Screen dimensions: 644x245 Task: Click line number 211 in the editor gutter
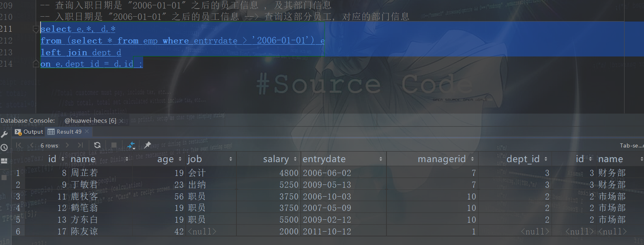(x=6, y=29)
